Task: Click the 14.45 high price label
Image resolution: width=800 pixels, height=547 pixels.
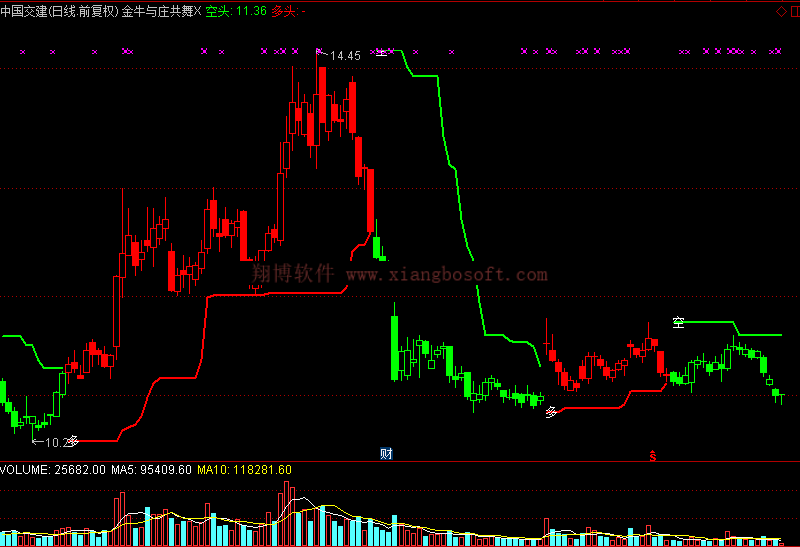Action: click(345, 56)
